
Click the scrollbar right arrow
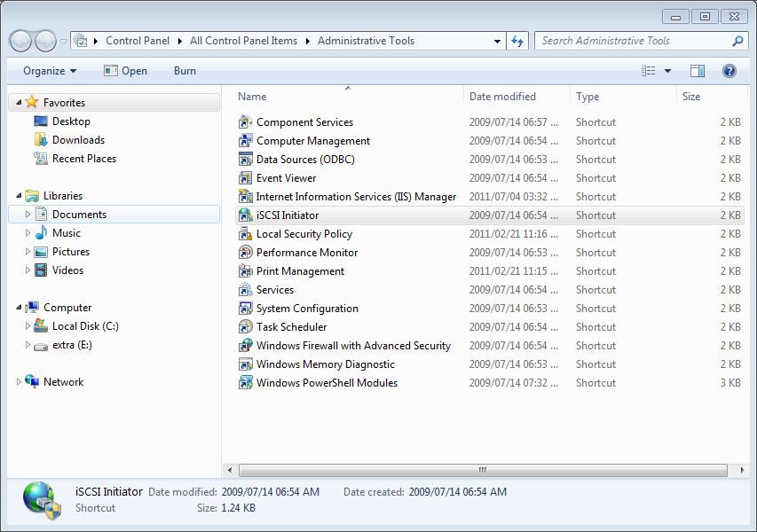pos(742,470)
